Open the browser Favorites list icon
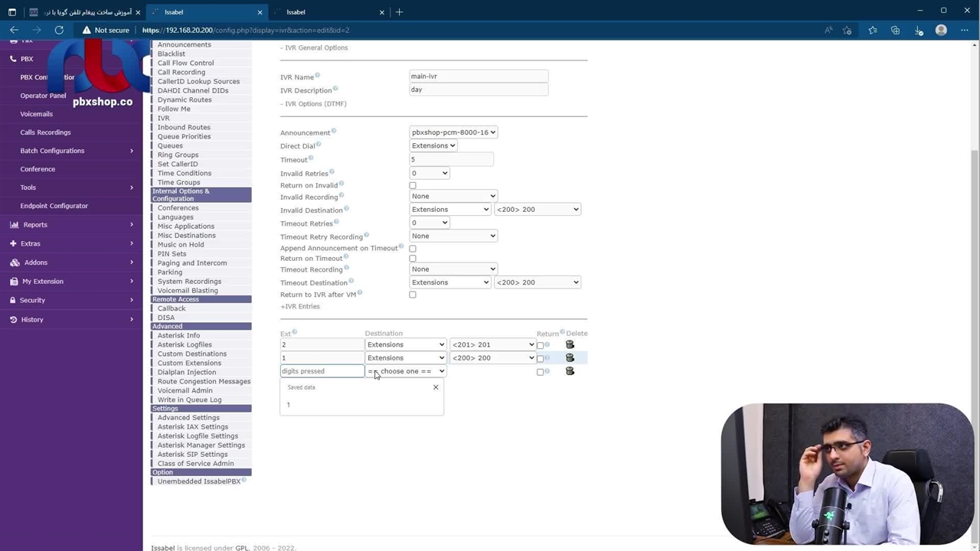The image size is (980, 551). click(x=872, y=30)
